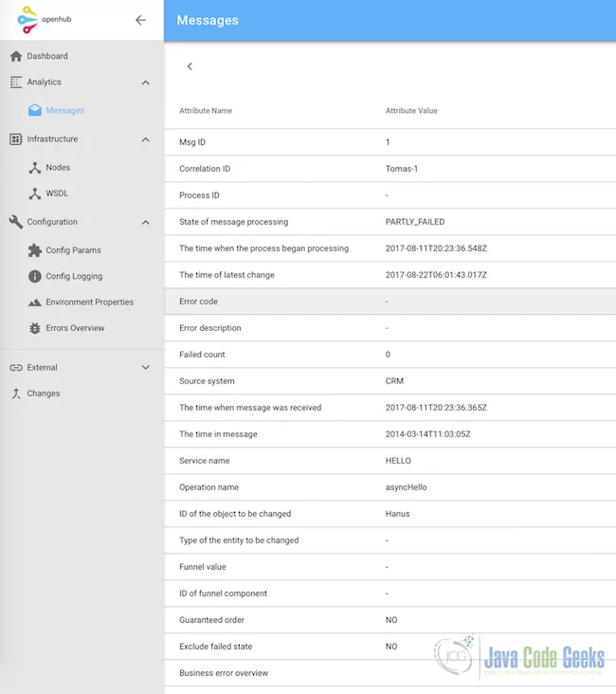Click the Attribute Name column header
The image size is (616, 694).
coord(206,111)
